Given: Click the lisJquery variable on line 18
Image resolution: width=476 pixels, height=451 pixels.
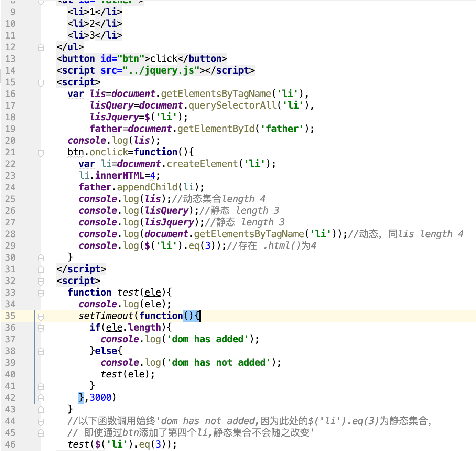Looking at the screenshot, I should (x=114, y=117).
